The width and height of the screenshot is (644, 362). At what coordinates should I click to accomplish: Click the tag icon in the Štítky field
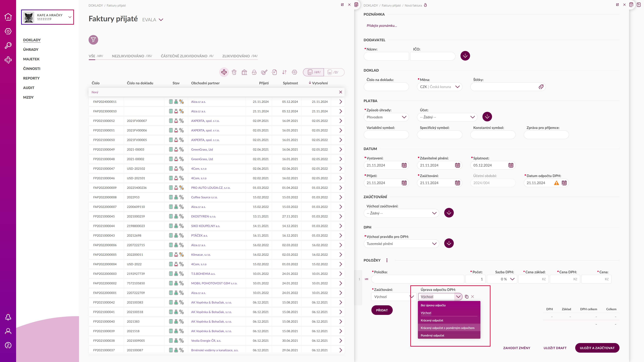541,87
